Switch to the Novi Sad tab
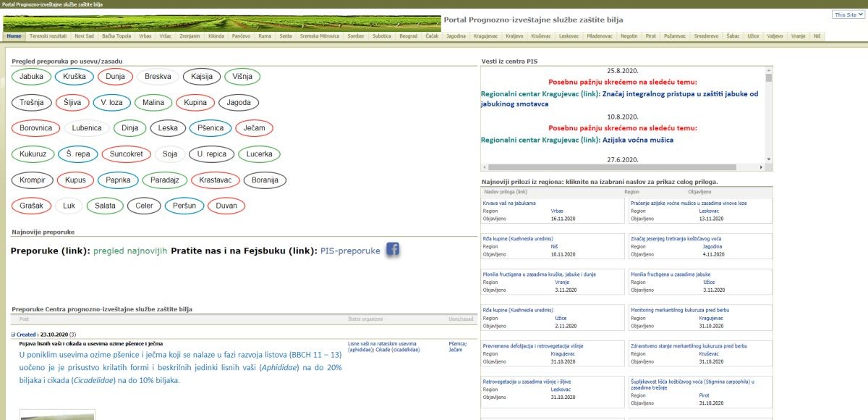 point(85,35)
